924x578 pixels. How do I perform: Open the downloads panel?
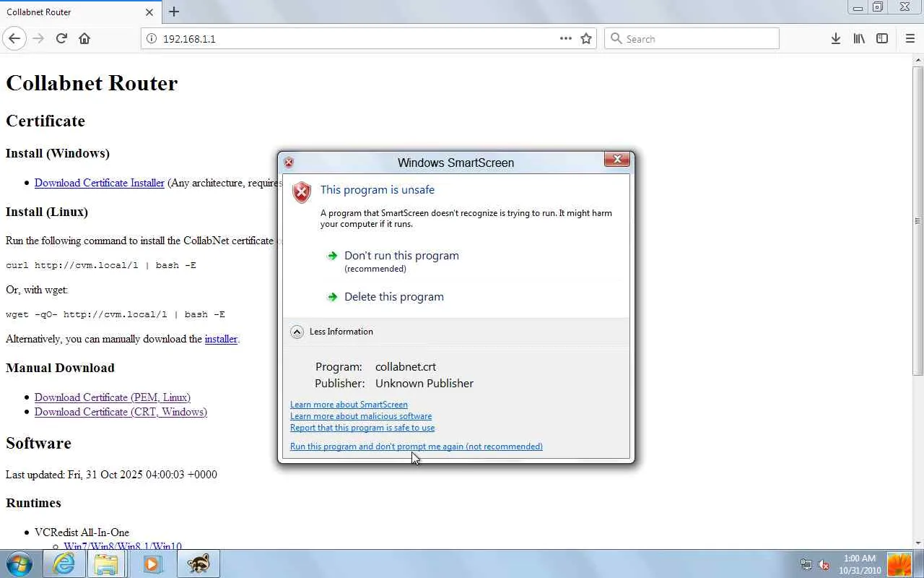836,39
